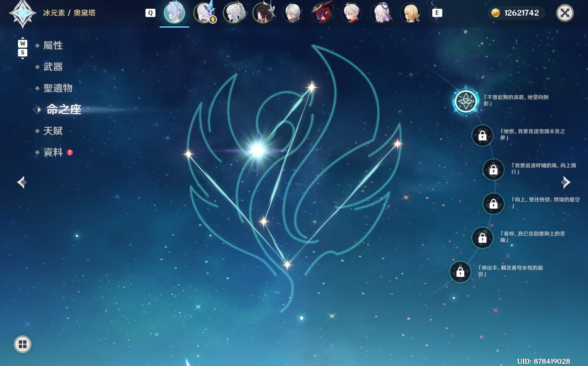Select the blonde-haired character portrait
The width and height of the screenshot is (588, 366).
pos(411,13)
